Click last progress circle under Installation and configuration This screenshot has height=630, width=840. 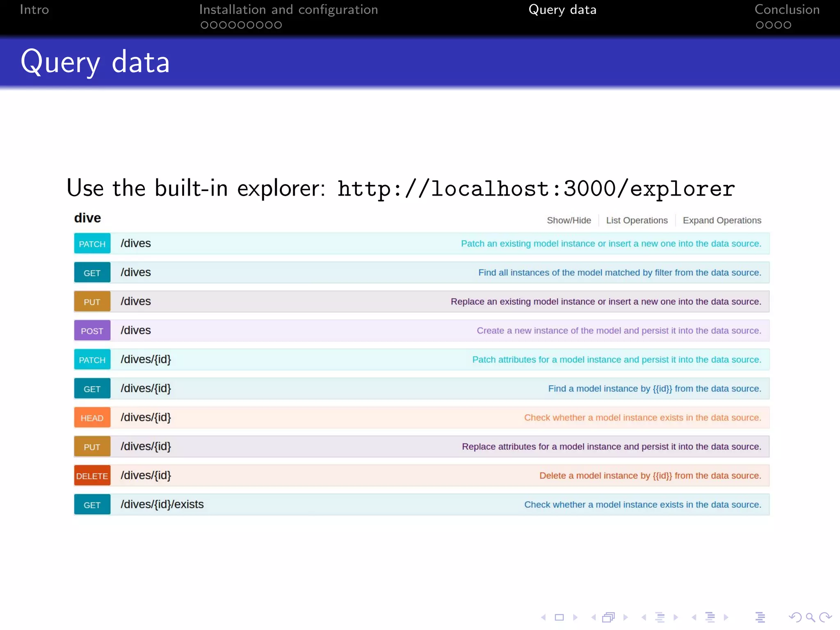point(278,25)
